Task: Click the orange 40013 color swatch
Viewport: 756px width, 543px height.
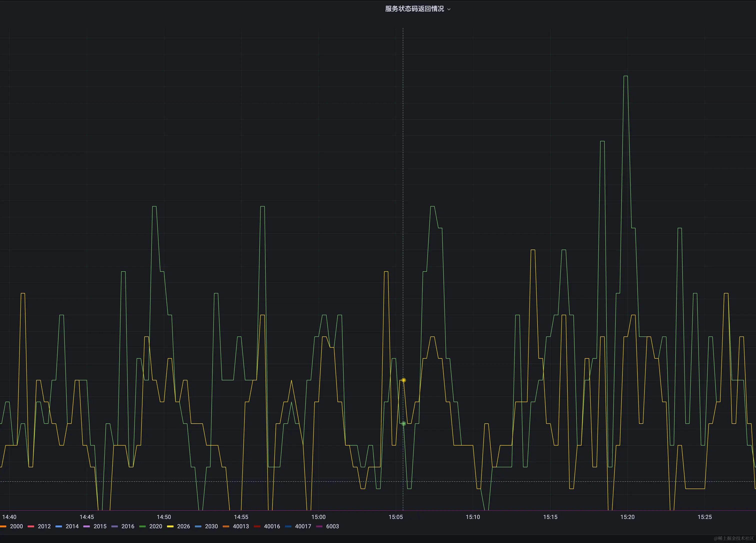Action: coord(226,526)
